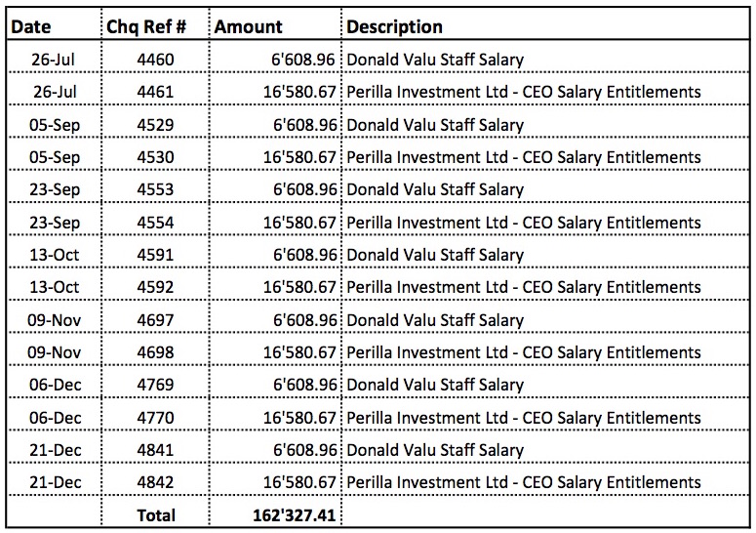Viewport: 756px width, 533px height.
Task: Click the cell with reference 4841
Action: 156,450
